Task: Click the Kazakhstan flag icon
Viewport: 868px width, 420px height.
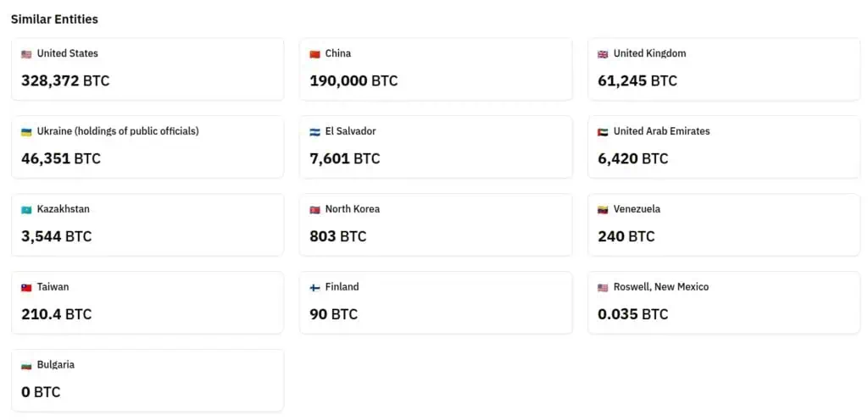Action: click(x=26, y=210)
